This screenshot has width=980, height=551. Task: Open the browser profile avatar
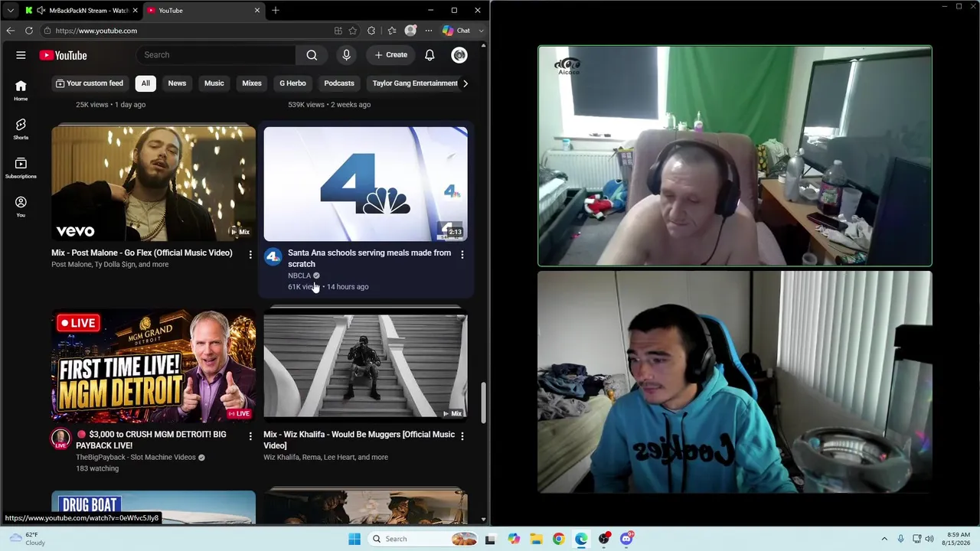click(410, 31)
